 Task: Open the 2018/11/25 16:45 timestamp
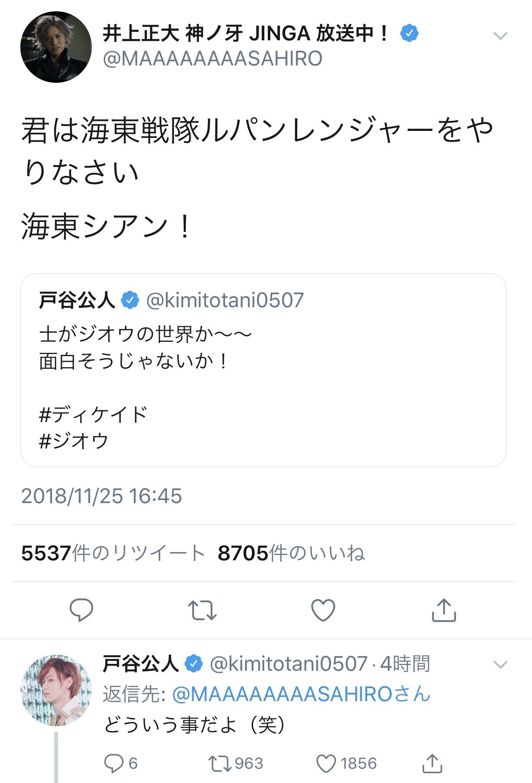click(102, 496)
